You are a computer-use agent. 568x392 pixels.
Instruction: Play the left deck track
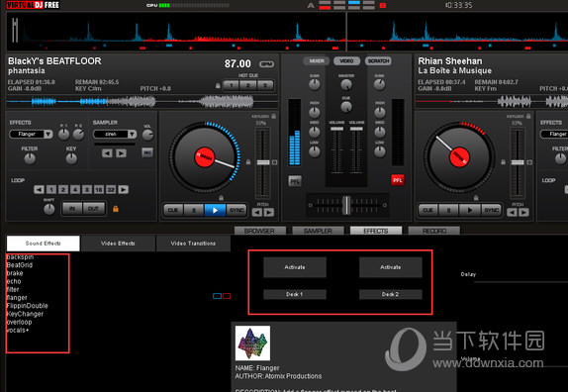215,210
